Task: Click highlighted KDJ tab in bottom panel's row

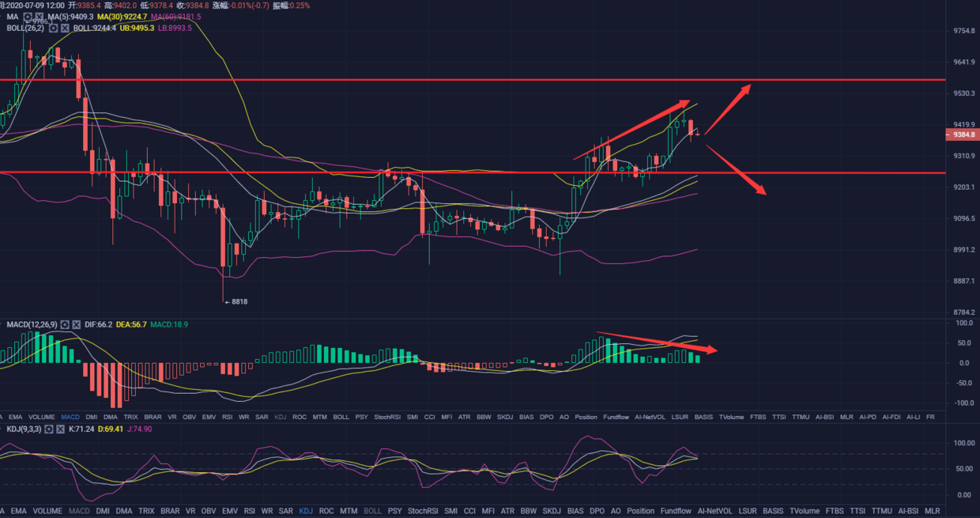Action: pyautogui.click(x=305, y=511)
